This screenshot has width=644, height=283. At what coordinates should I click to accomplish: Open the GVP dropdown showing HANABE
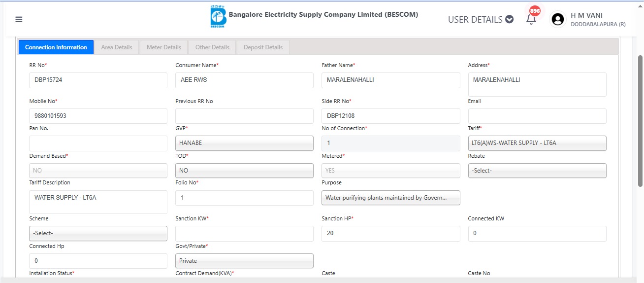point(244,143)
